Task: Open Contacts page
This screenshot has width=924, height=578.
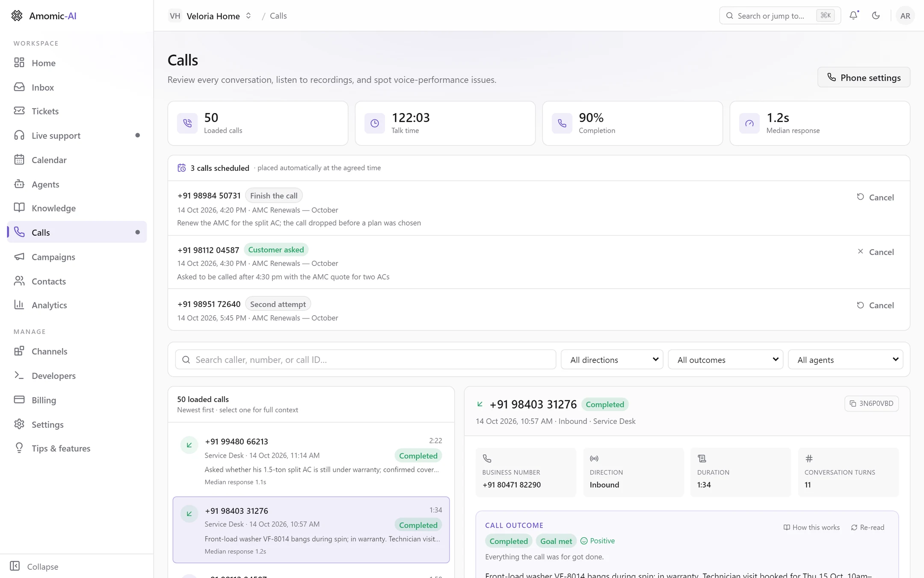Action: coord(77,281)
